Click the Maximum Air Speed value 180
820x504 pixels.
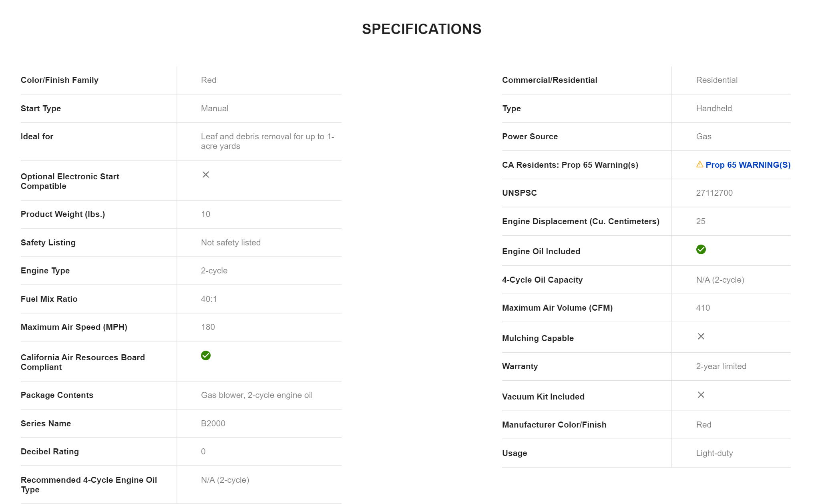pos(207,327)
